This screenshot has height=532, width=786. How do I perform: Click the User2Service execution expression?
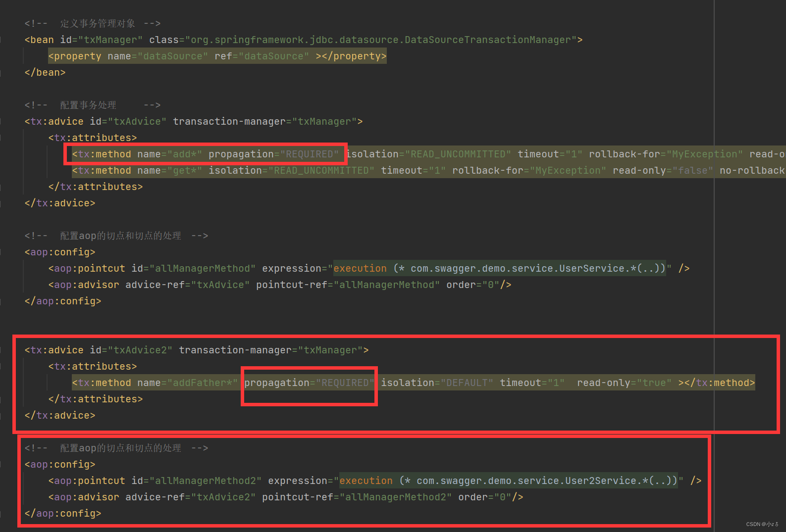[x=509, y=481]
